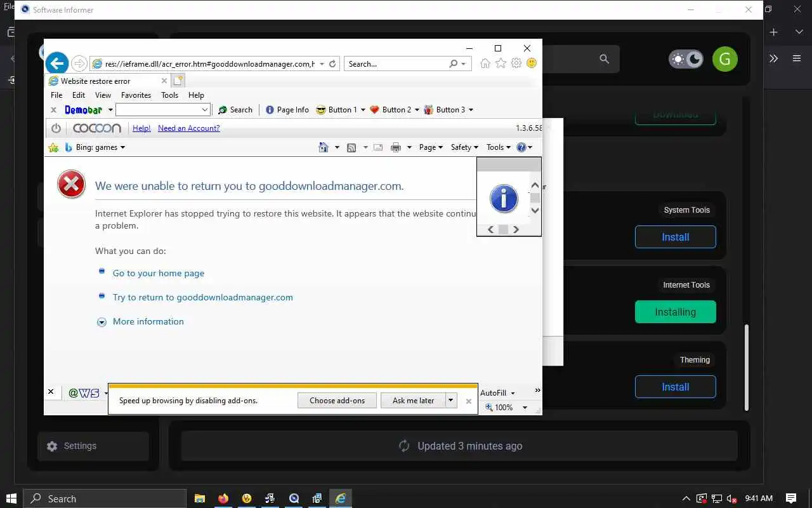Click Ask me later button
This screenshot has width=812, height=508.
(413, 401)
